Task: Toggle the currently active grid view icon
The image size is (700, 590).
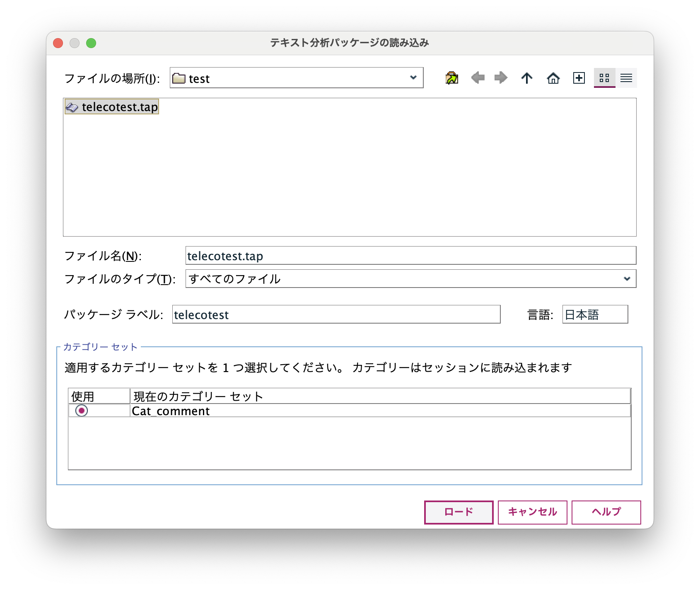Action: (x=604, y=77)
